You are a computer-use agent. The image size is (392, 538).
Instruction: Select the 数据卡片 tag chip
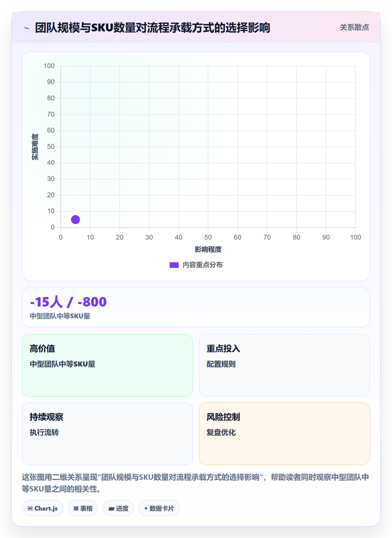click(x=159, y=508)
